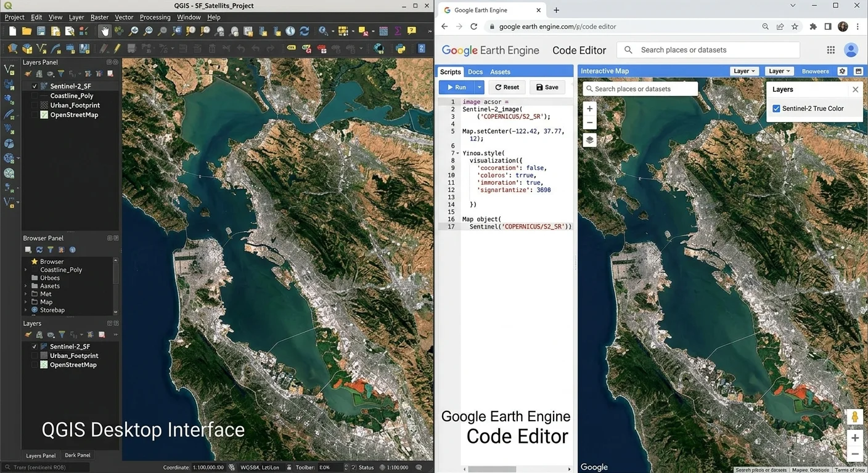Expand the Aaxets folder in Browser
The height and width of the screenshot is (473, 868).
click(x=26, y=286)
